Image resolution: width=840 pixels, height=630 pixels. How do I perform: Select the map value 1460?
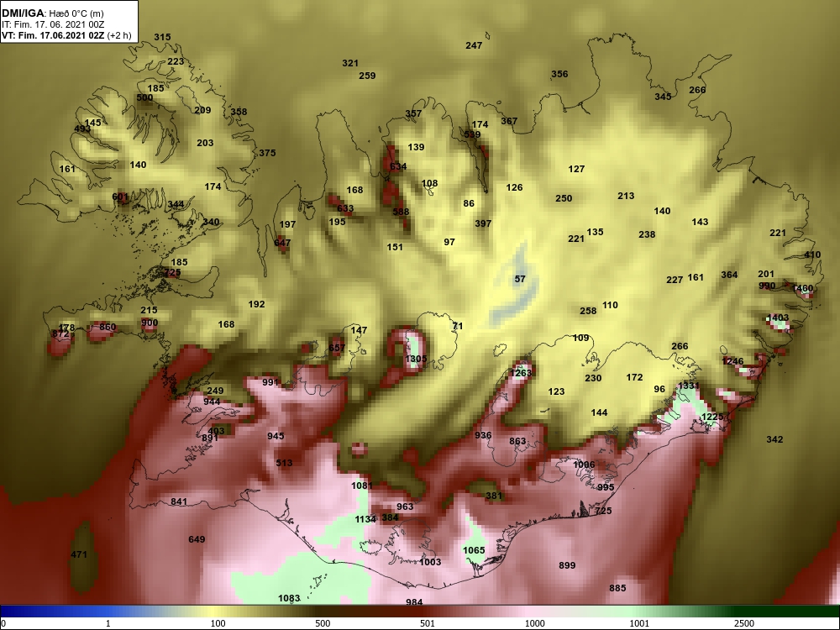tap(802, 289)
